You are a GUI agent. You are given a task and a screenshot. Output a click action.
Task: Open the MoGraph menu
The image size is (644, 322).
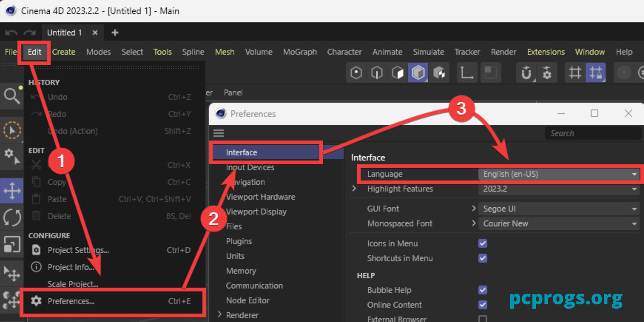[x=300, y=52]
